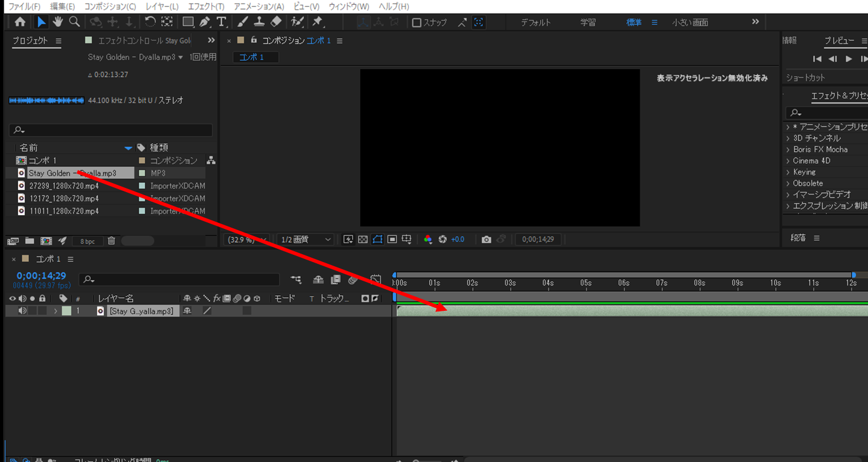Viewport: 868px width, 462px height.
Task: Expand the Stay G..yalla.mp3 layer properties
Action: click(55, 311)
